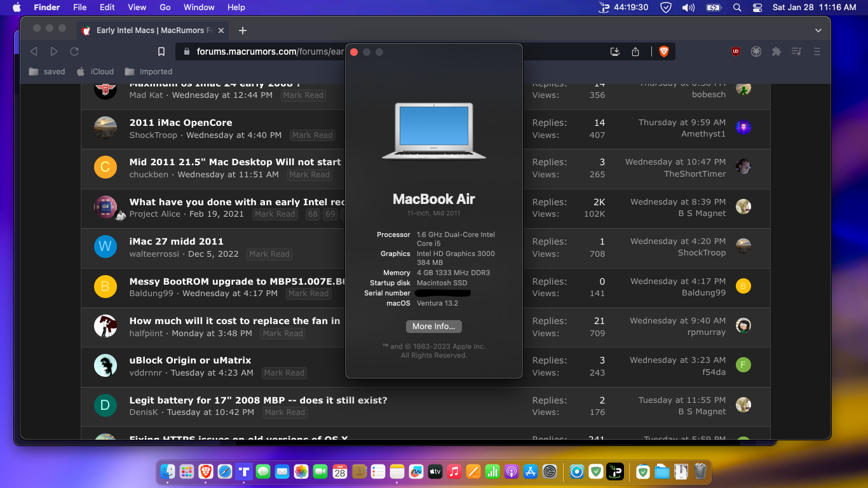Click the install app icon in address bar
This screenshot has width=868, height=488.
click(x=614, y=51)
